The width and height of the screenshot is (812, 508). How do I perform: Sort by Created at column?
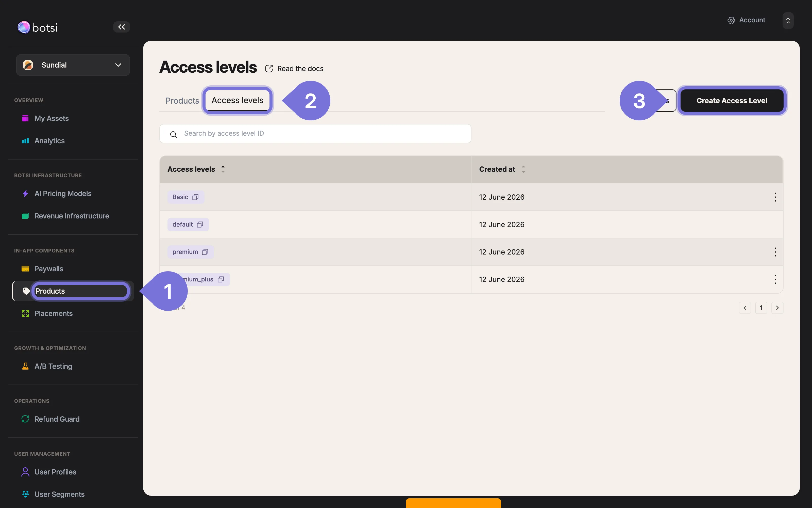[523, 169]
